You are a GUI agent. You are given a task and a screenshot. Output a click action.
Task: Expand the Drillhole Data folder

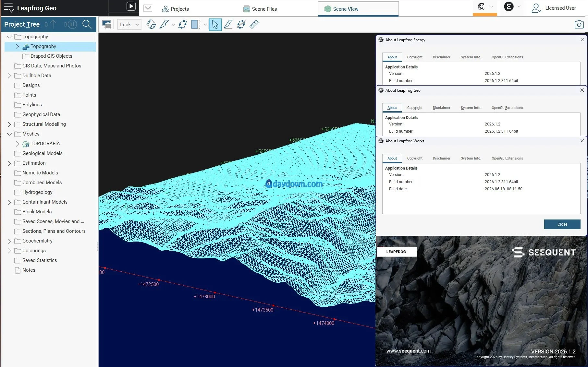[x=9, y=76]
